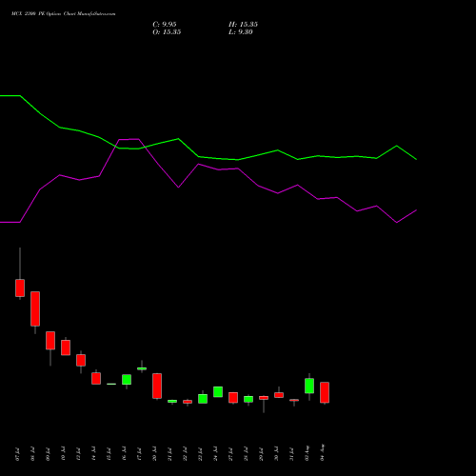Pick the tall red 20 Jul candlestick

pyautogui.click(x=157, y=386)
